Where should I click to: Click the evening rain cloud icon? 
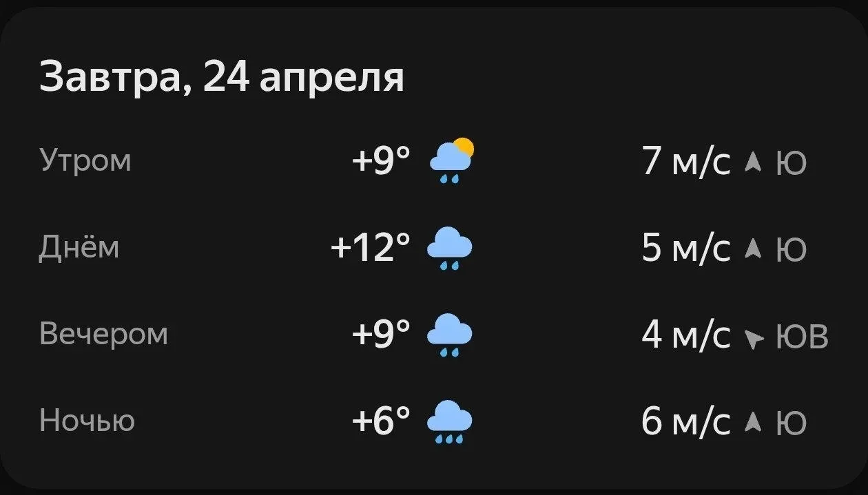[450, 335]
